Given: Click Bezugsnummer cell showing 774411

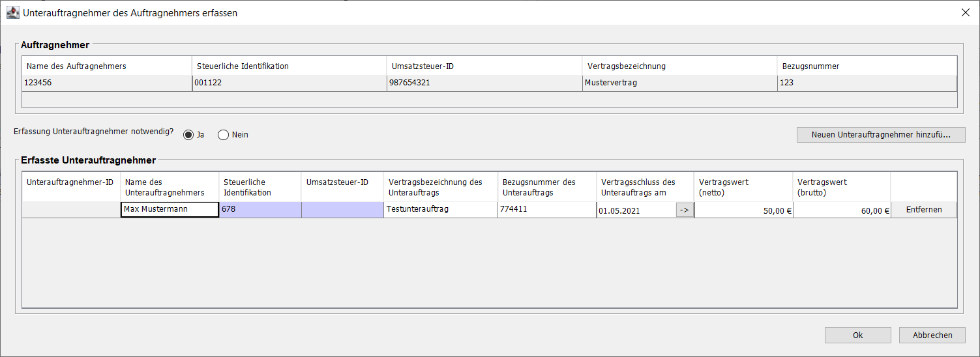Looking at the screenshot, I should (x=547, y=210).
